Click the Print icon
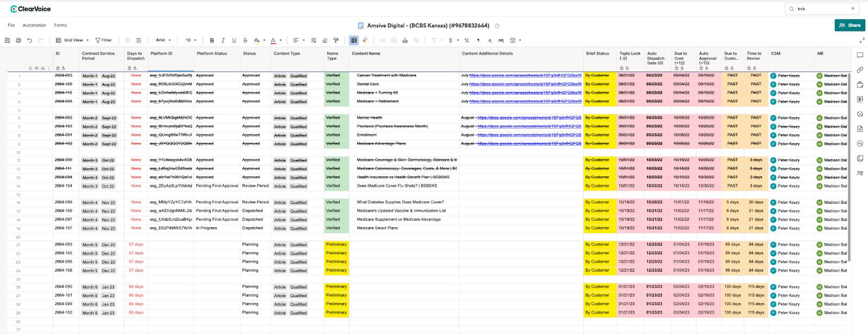 18,40
